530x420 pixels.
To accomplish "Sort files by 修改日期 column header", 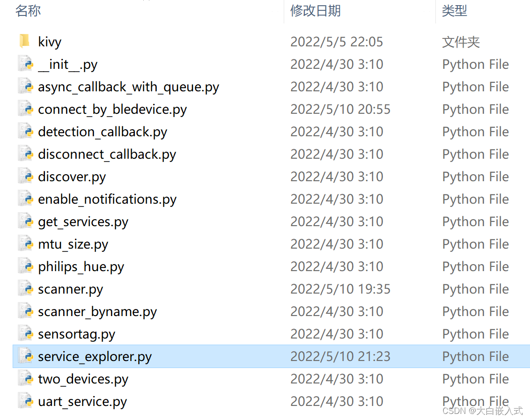I will pos(316,11).
